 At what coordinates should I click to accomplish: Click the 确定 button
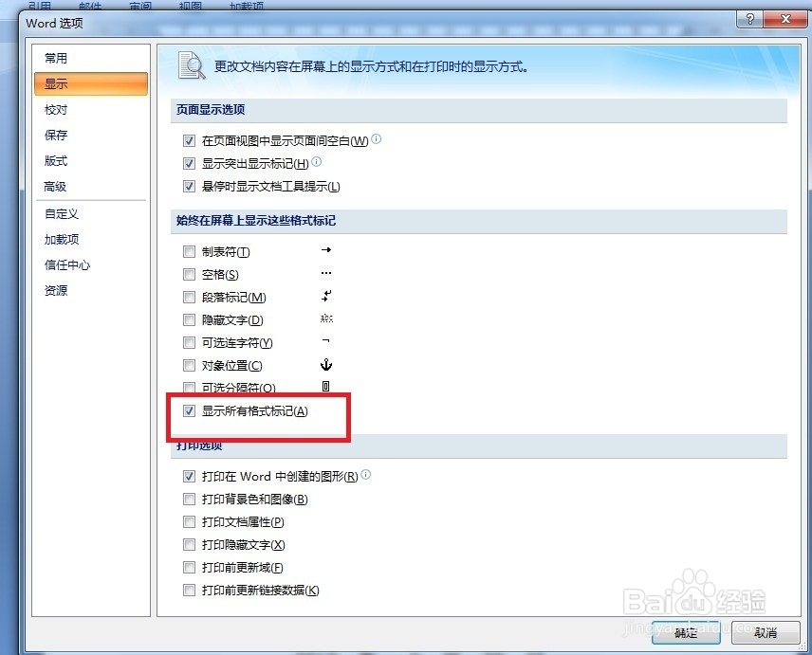tap(685, 632)
